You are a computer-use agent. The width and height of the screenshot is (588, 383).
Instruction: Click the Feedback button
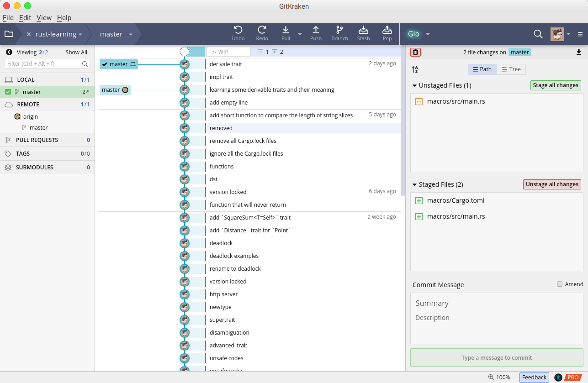click(x=534, y=378)
